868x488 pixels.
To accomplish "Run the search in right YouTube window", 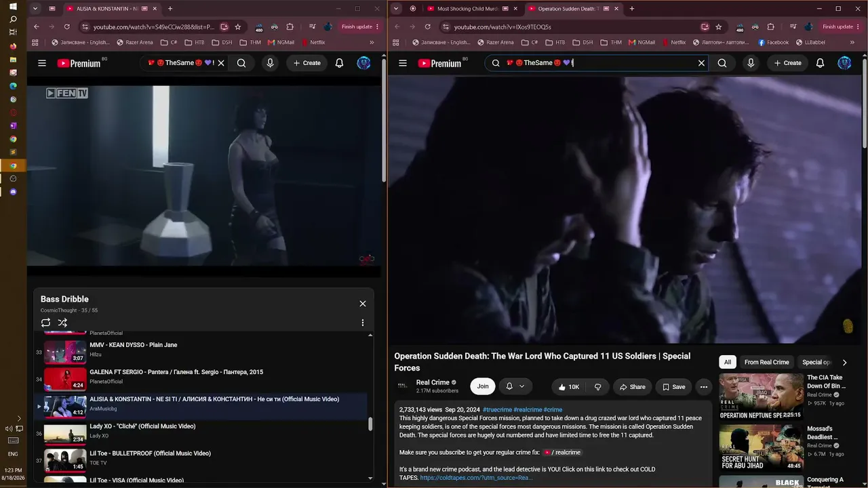I will pyautogui.click(x=722, y=63).
